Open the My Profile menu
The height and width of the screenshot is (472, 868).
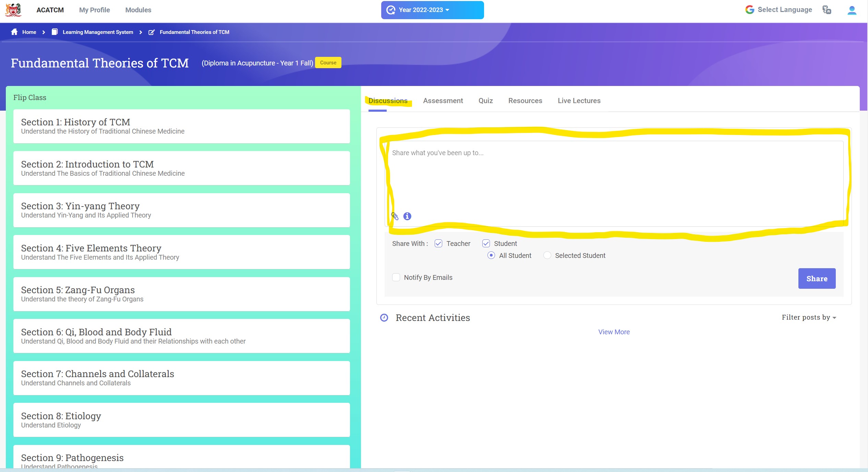point(94,10)
